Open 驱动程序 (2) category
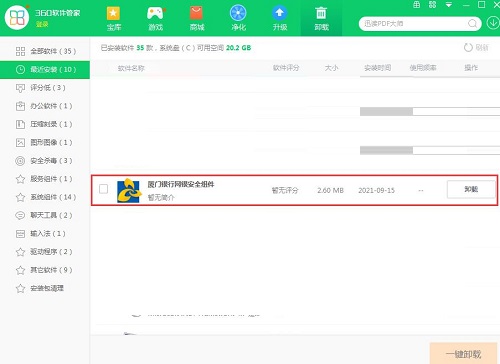The height and width of the screenshot is (364, 500). tap(45, 252)
